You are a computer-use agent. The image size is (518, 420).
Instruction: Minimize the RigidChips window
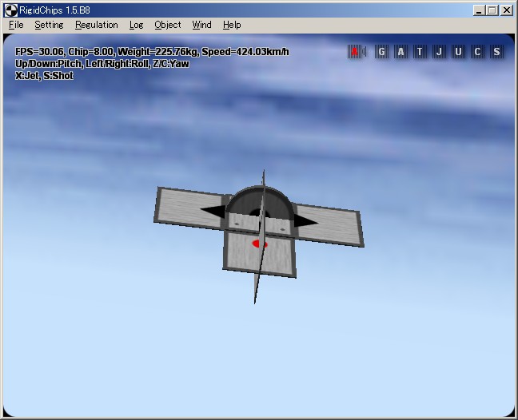(479, 10)
